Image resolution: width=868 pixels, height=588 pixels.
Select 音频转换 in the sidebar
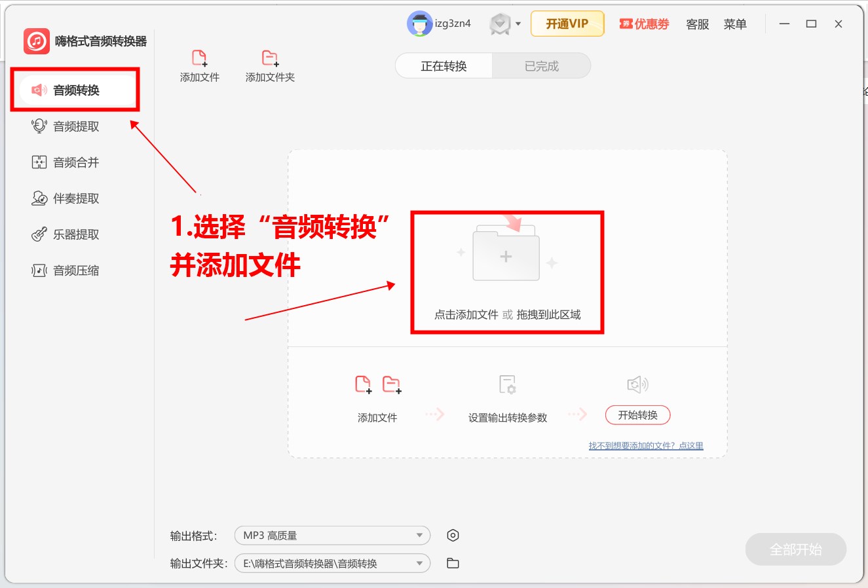click(x=76, y=90)
